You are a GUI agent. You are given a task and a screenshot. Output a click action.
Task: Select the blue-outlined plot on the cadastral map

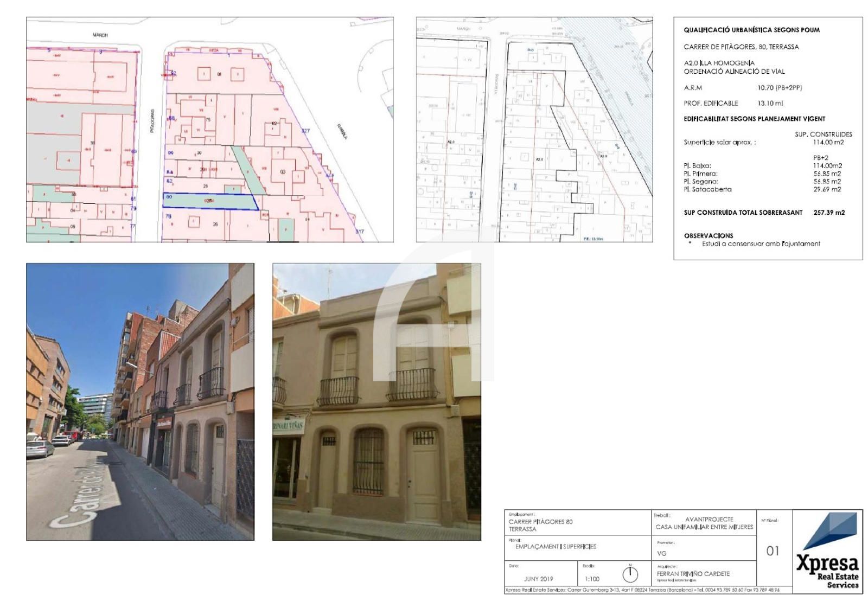(x=210, y=201)
